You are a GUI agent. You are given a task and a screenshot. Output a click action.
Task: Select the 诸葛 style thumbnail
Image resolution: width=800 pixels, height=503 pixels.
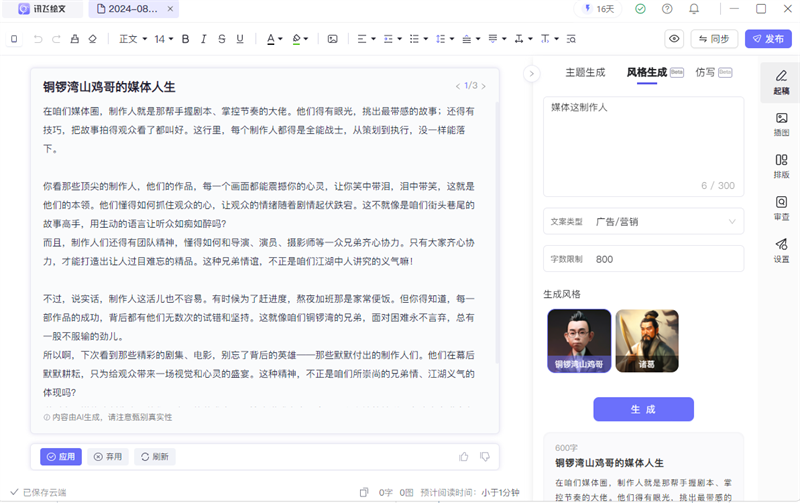647,341
